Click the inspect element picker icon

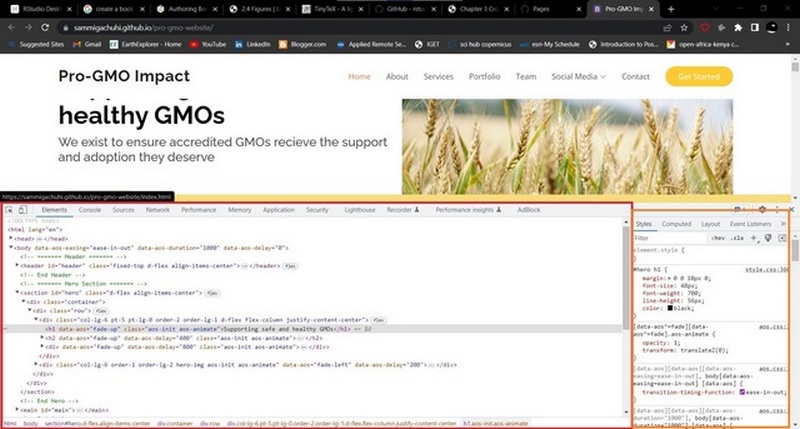point(8,210)
